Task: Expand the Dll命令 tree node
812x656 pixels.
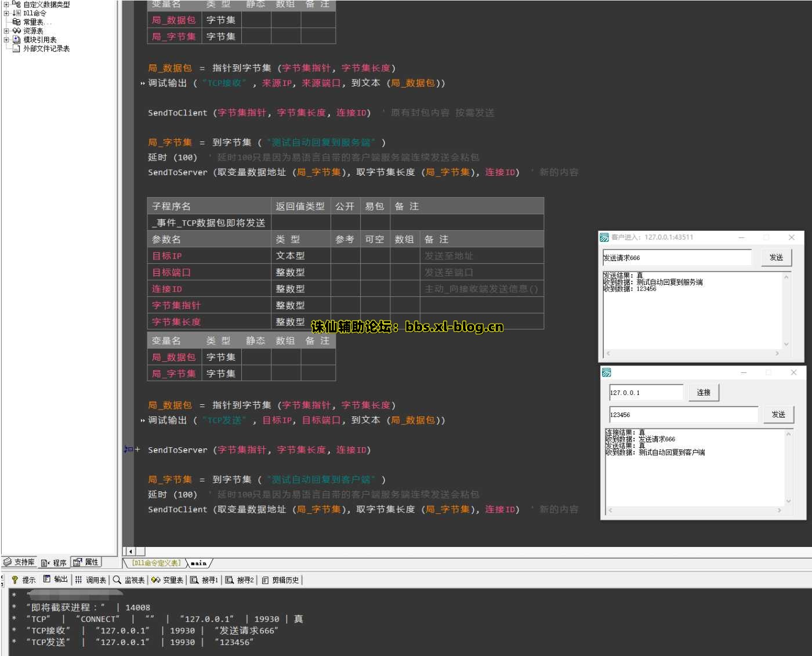Action: pos(6,13)
